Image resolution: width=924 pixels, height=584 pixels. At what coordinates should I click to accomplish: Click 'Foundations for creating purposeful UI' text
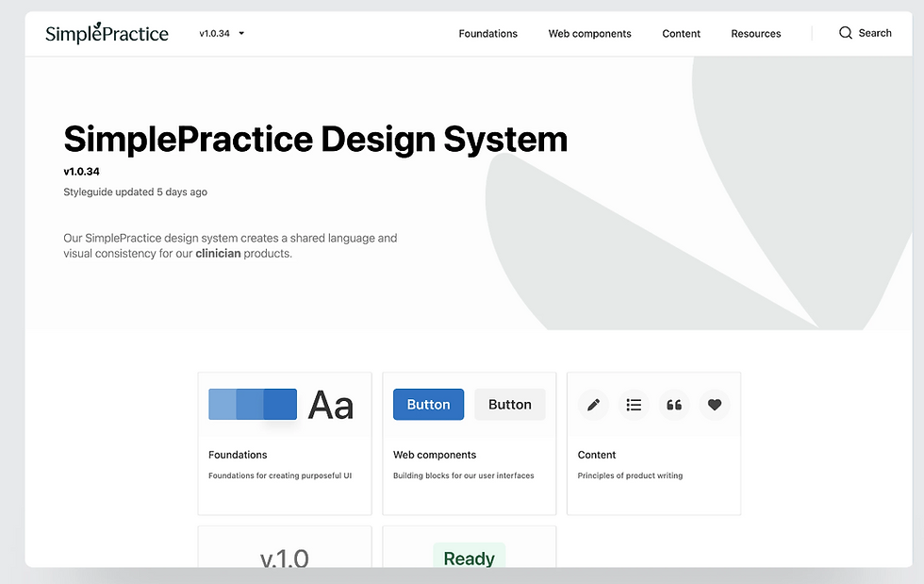coord(280,476)
